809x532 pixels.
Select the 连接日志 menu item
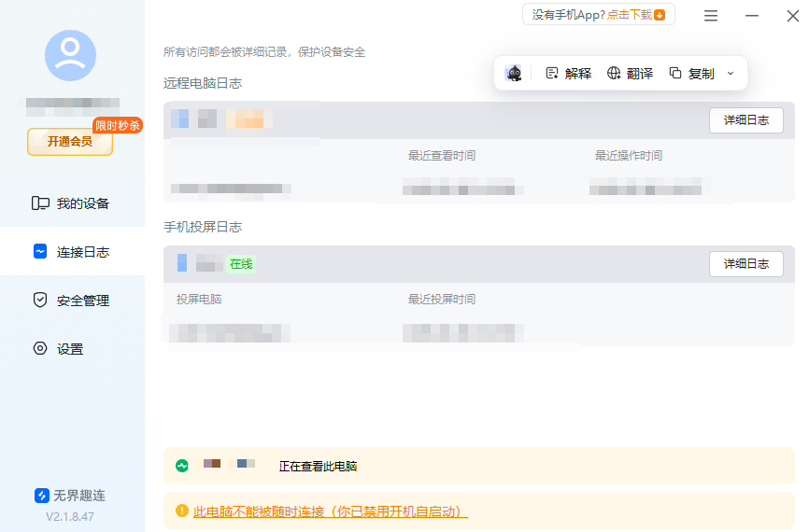click(x=72, y=252)
